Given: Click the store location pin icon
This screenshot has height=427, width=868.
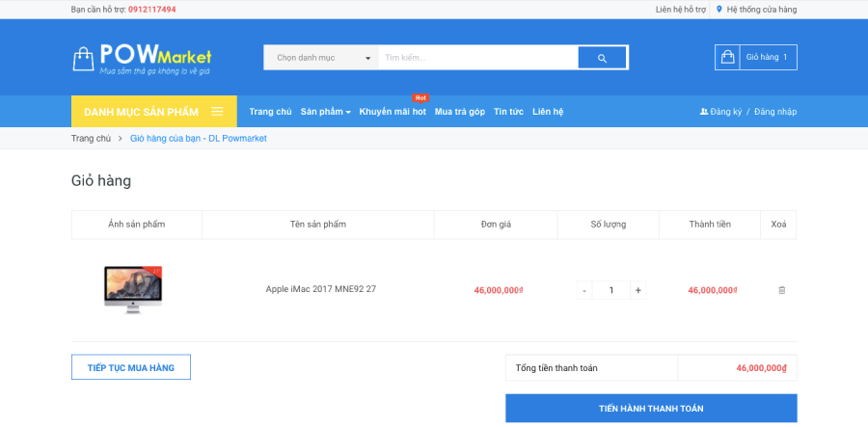Looking at the screenshot, I should click(x=719, y=10).
